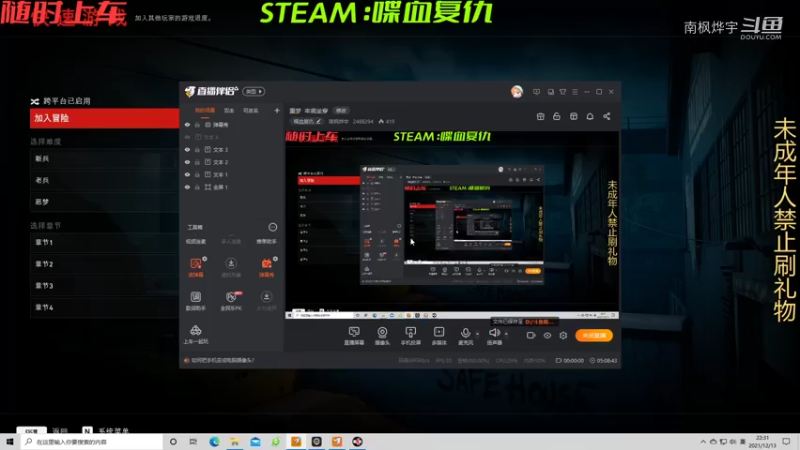Viewport: 800px width, 450px height.
Task: Click the Windows taskbar search box
Action: tap(92, 442)
